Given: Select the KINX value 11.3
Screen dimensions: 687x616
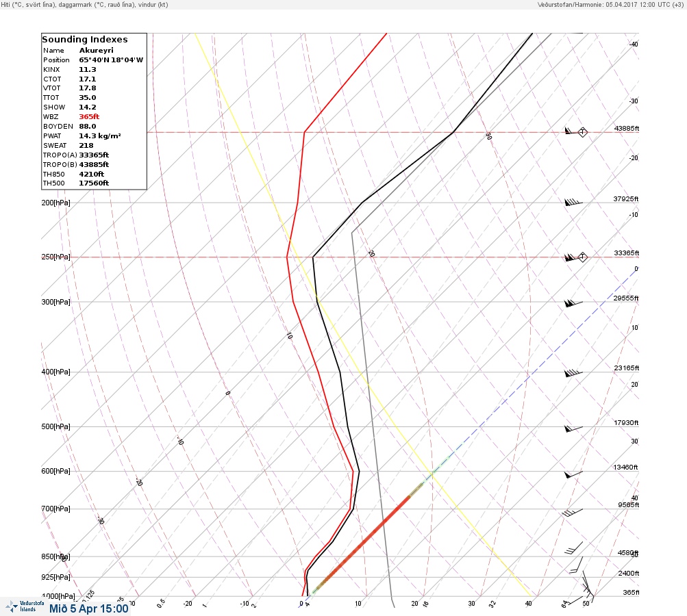Looking at the screenshot, I should click(88, 70).
